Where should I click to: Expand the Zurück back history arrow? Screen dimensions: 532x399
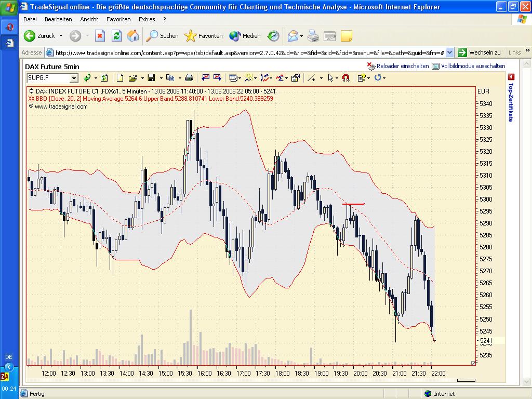[x=61, y=36]
